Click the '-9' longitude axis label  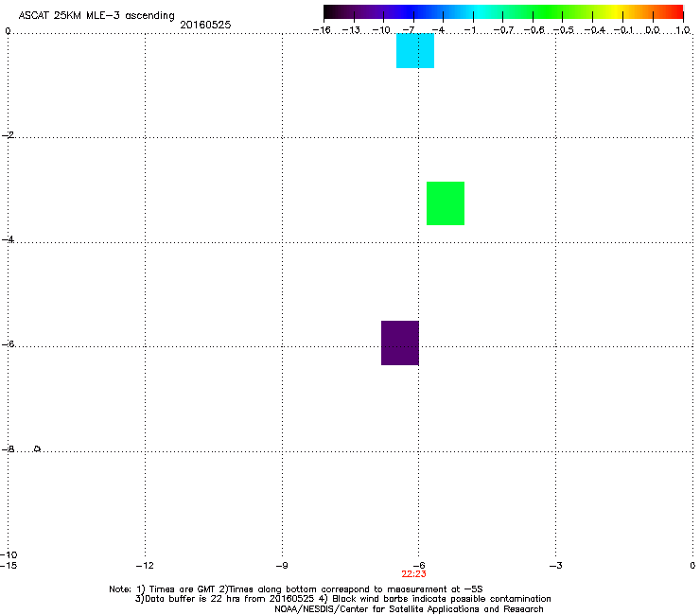(x=282, y=566)
